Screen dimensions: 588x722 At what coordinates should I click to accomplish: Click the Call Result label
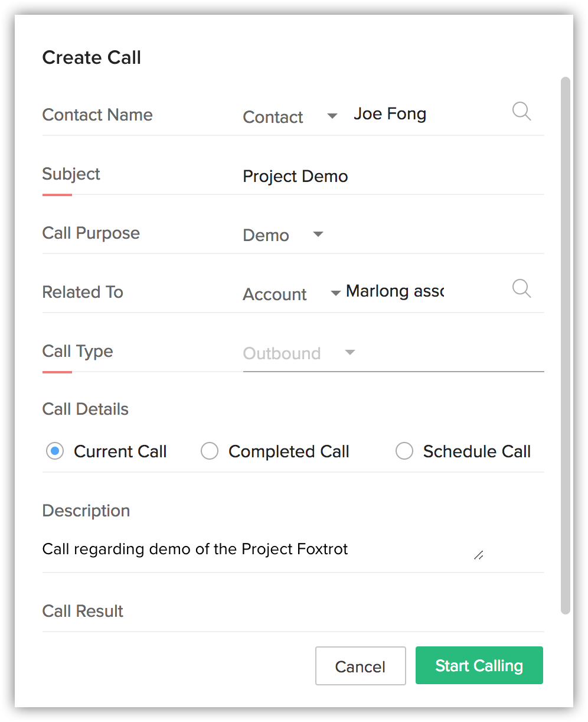(x=83, y=611)
